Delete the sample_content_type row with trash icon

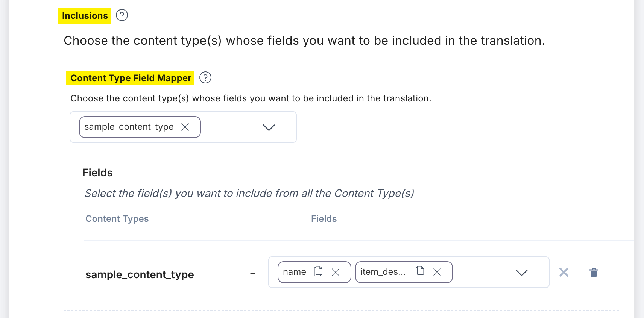click(x=594, y=272)
